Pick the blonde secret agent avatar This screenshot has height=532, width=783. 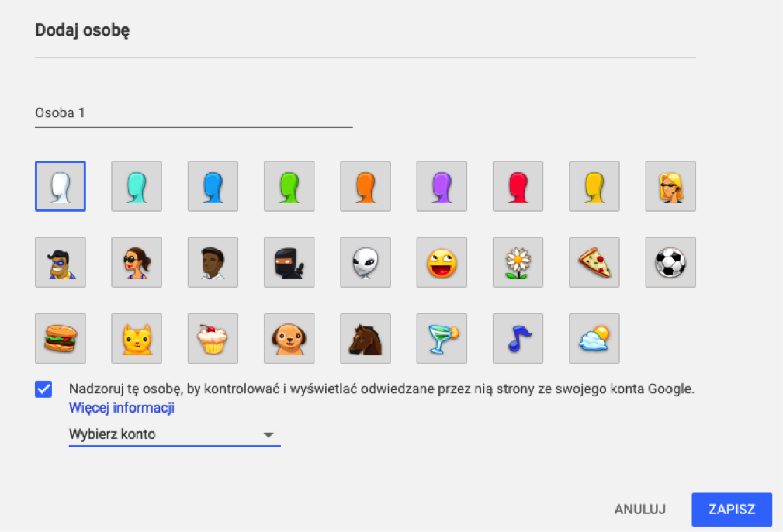[x=670, y=186]
